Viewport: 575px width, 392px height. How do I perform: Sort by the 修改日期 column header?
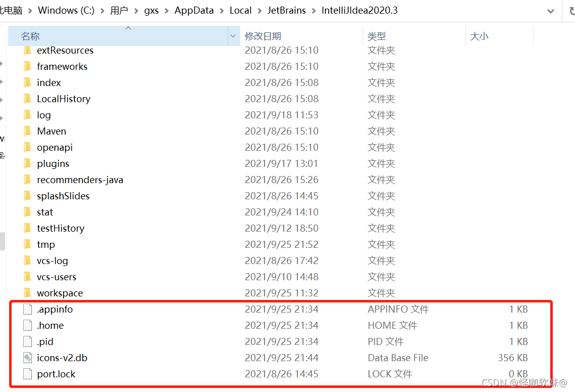[x=301, y=36]
